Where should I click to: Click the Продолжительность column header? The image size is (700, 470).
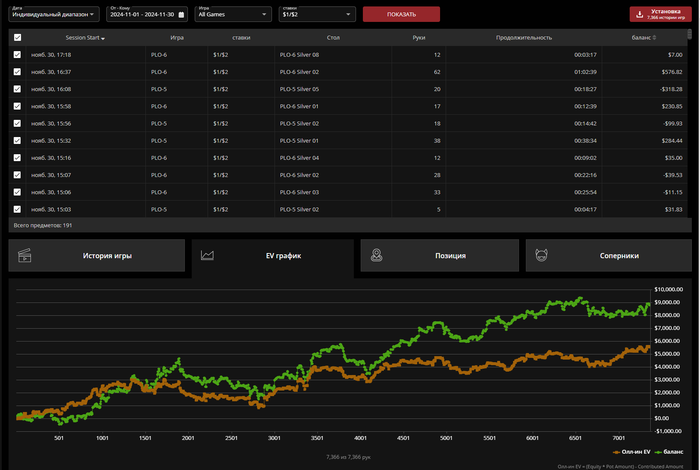[523, 37]
